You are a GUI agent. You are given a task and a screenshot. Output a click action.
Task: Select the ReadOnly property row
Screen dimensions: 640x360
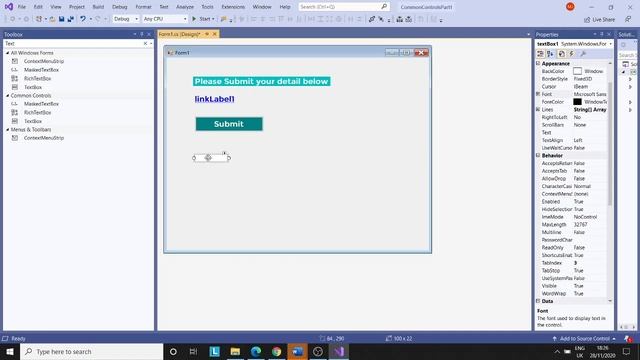572,248
